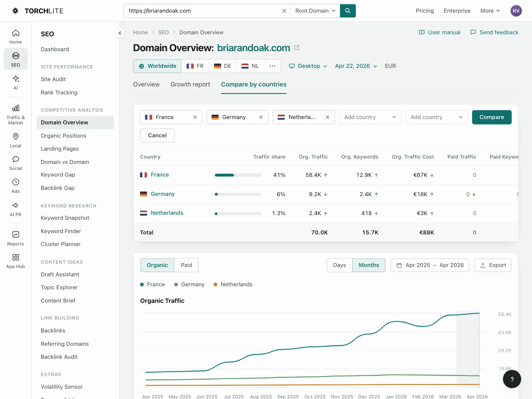Collapse the SEO side panel
This screenshot has width=532, height=399.
119,33
